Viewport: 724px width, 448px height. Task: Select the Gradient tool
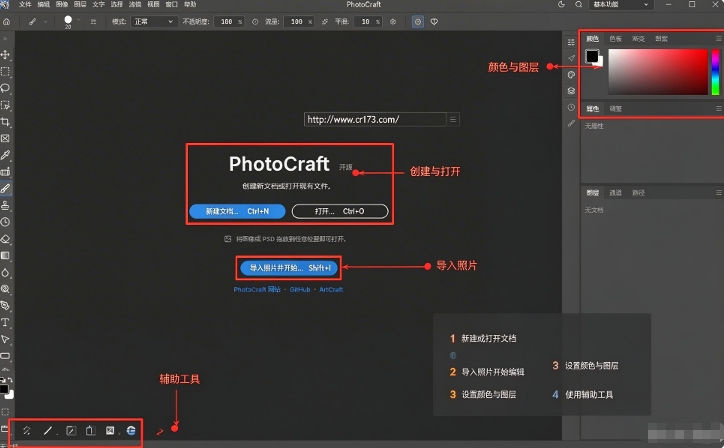pos(5,255)
